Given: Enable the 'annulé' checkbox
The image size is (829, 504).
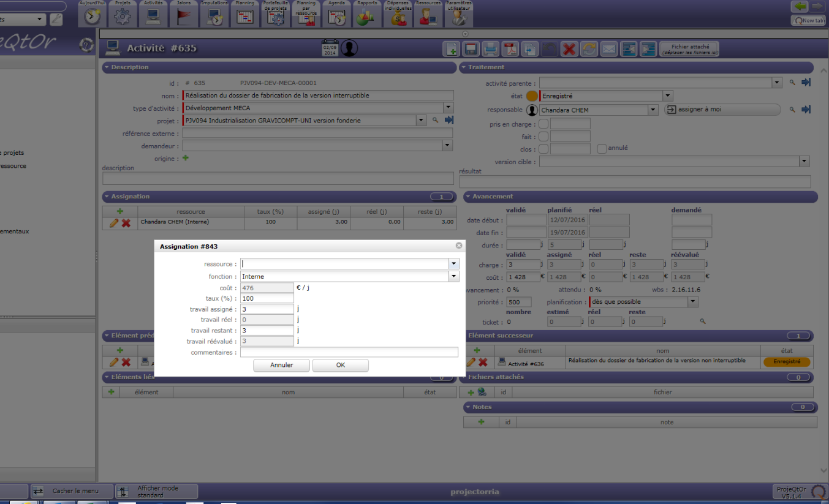Looking at the screenshot, I should click(602, 148).
